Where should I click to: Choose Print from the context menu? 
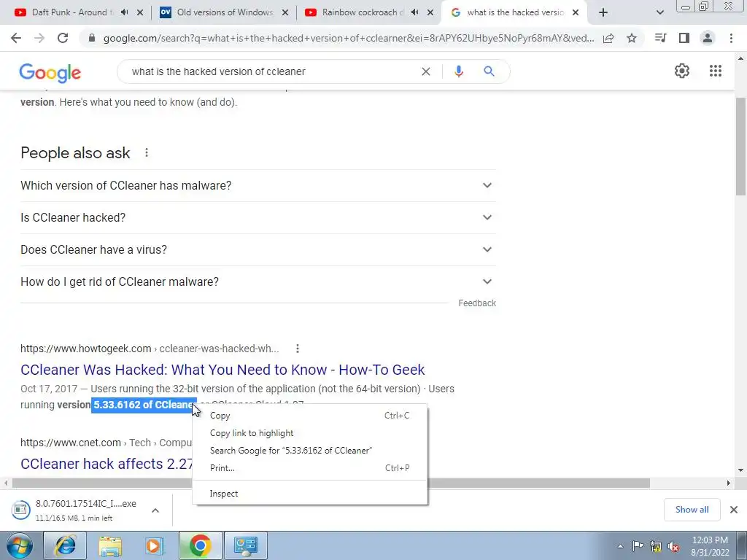click(x=309, y=468)
